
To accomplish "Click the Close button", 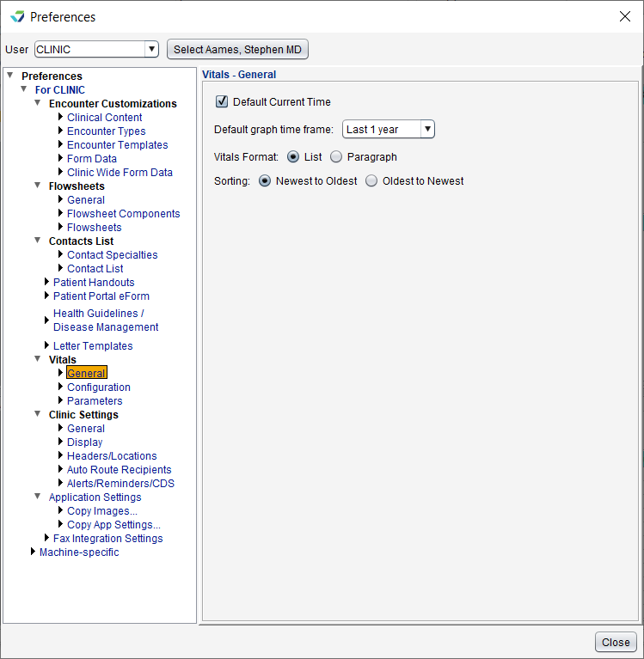I will point(616,642).
